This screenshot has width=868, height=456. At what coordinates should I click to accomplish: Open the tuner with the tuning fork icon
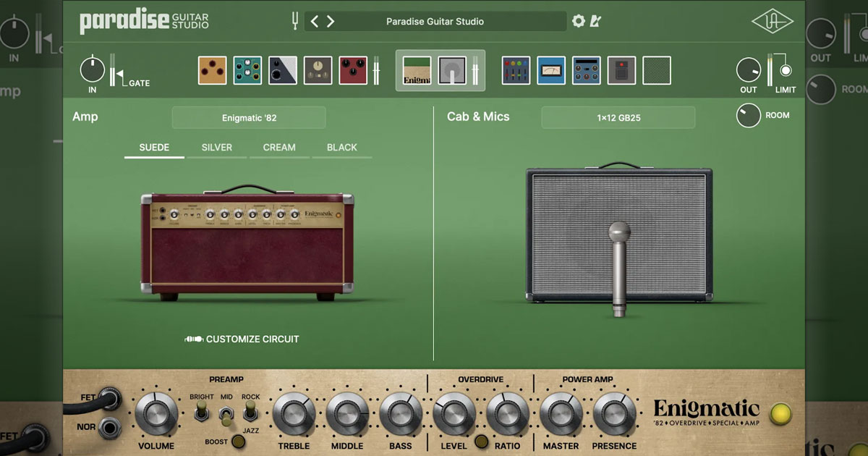point(295,21)
